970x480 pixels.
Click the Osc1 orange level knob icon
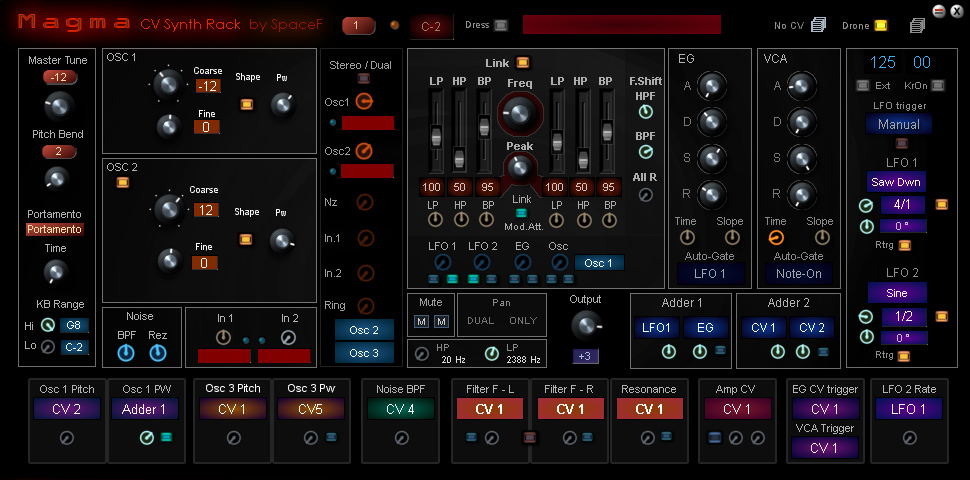[x=364, y=101]
